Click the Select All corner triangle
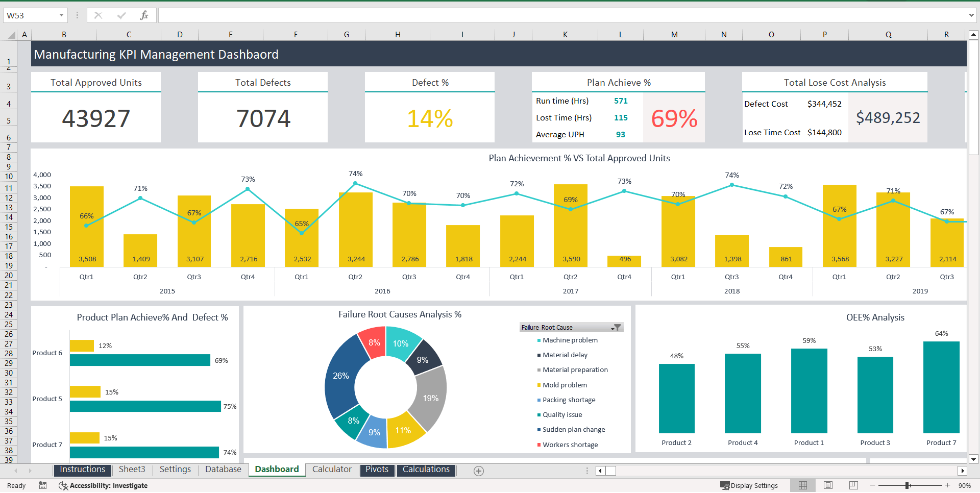 (x=11, y=35)
